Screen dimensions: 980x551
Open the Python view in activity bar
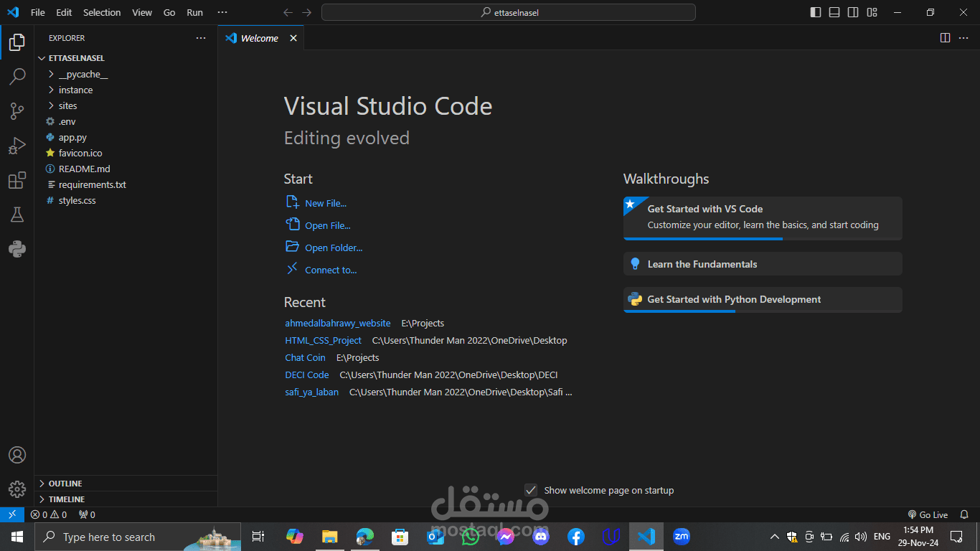(x=17, y=249)
